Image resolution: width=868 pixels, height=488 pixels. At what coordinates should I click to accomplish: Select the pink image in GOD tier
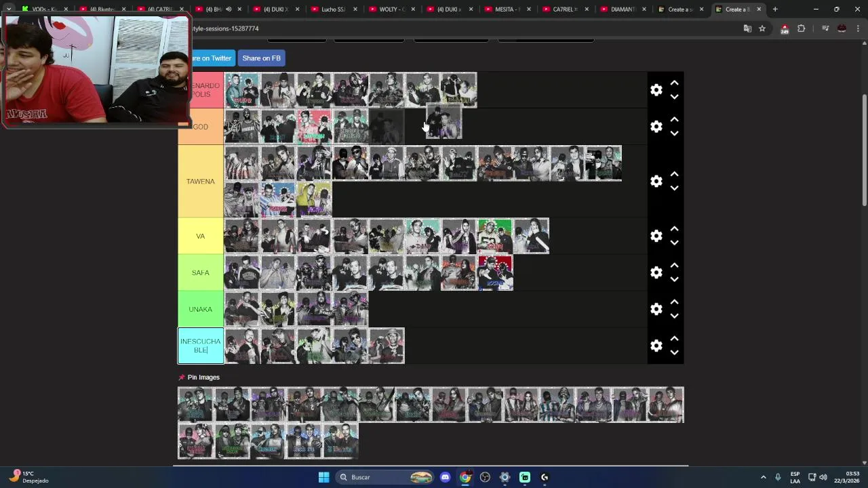point(314,127)
